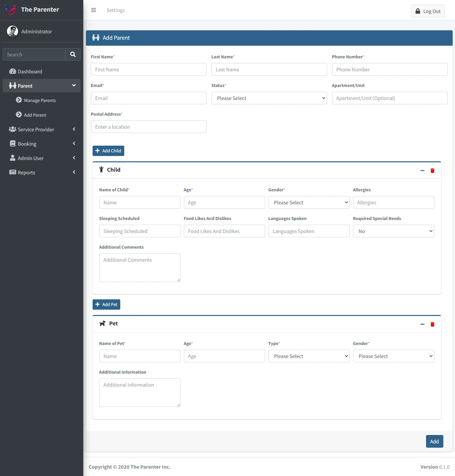Viewport: 455px width, 476px height.
Task: Click the search magnifier icon
Action: point(73,54)
